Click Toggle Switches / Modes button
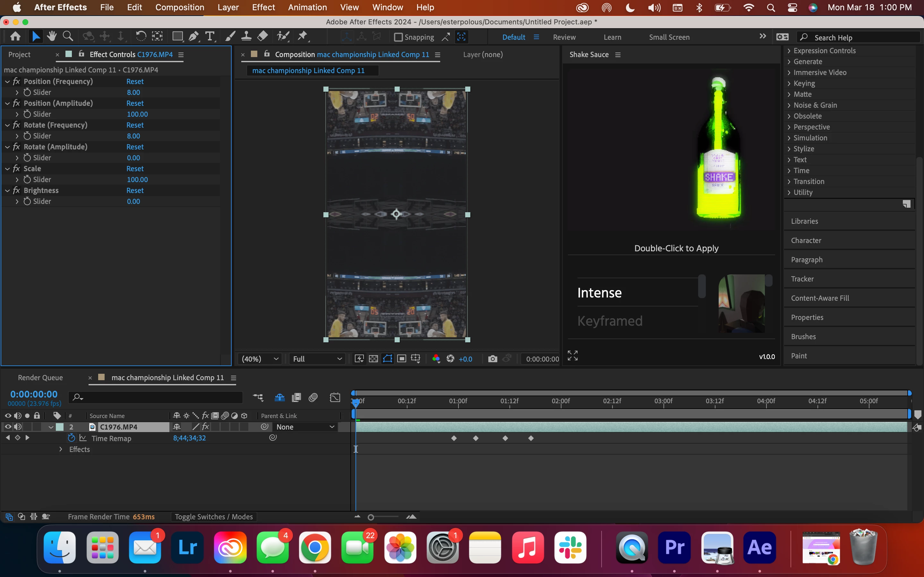The width and height of the screenshot is (924, 577). pyautogui.click(x=214, y=517)
